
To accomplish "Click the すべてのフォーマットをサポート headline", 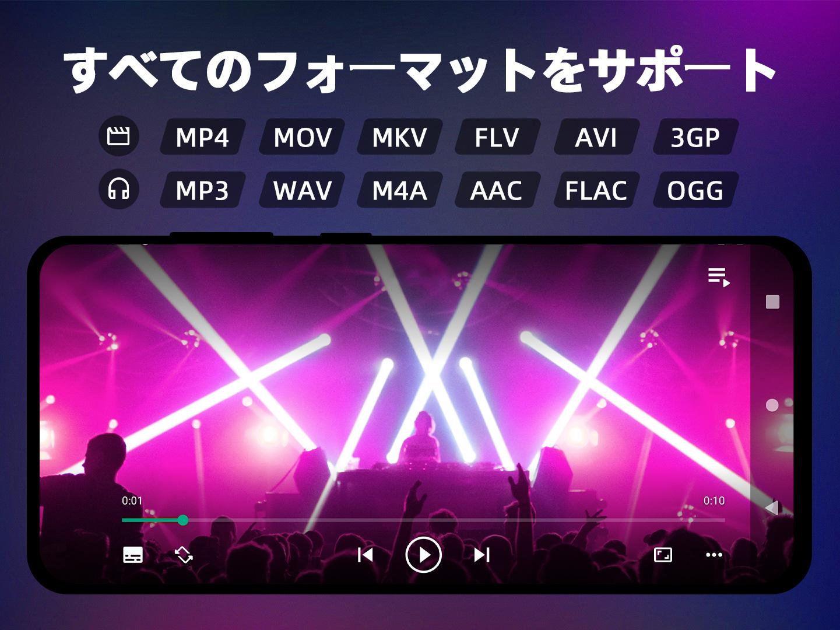I will click(420, 70).
